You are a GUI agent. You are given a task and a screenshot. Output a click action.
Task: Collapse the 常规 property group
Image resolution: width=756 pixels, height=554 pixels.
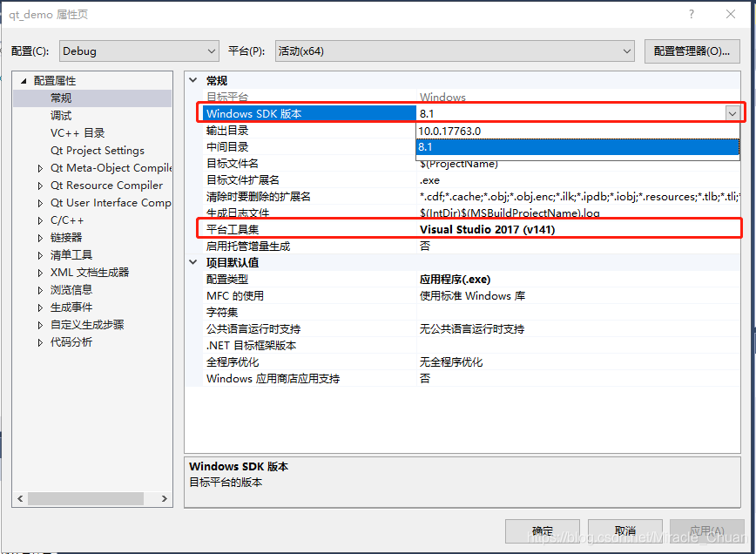pos(193,80)
